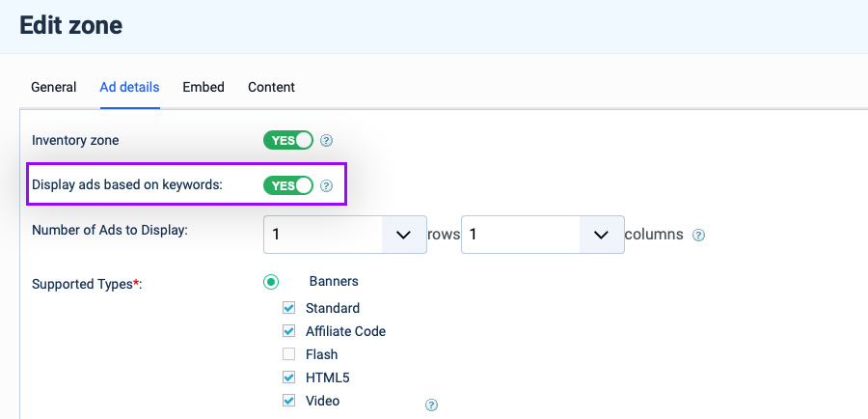Open help icon after columns label
The width and height of the screenshot is (868, 419).
698,235
